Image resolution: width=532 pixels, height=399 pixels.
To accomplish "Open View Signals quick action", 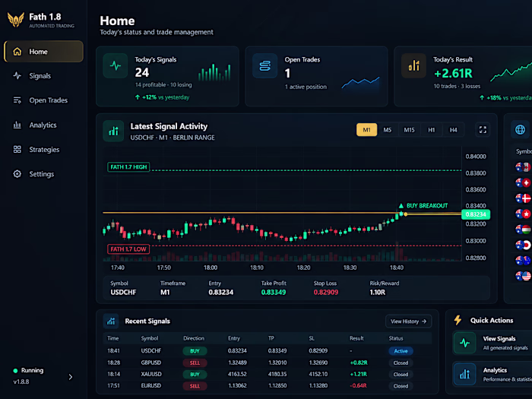I will point(492,343).
